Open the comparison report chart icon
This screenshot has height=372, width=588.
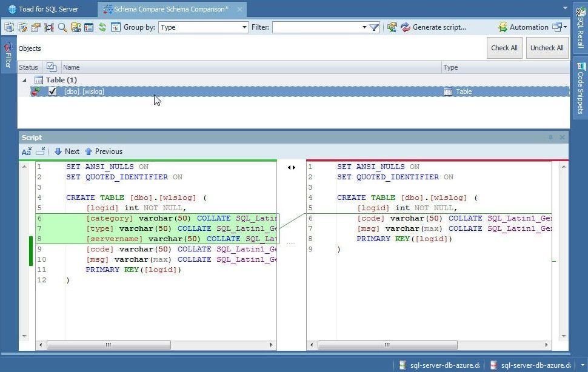point(116,27)
